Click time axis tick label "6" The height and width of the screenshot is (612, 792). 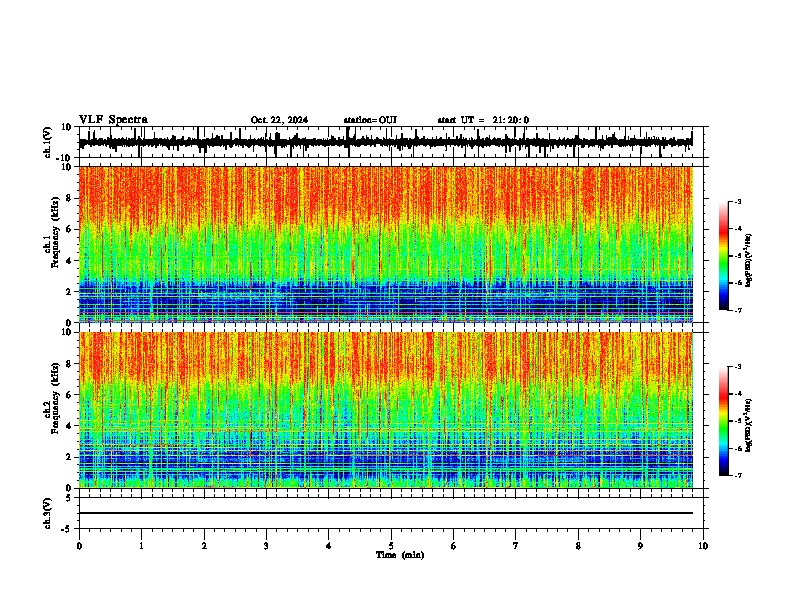453,546
